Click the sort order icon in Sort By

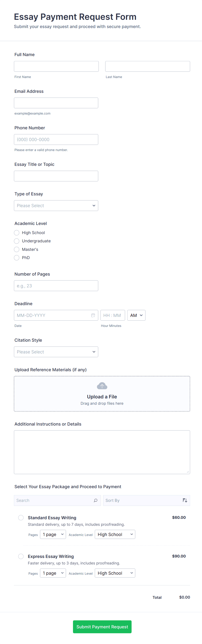coord(185,500)
